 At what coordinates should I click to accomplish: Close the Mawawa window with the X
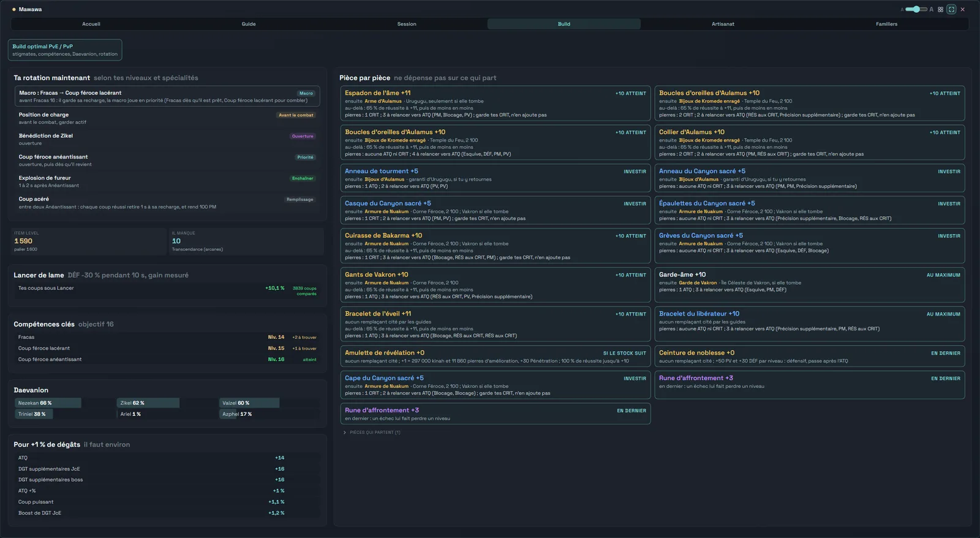click(962, 9)
